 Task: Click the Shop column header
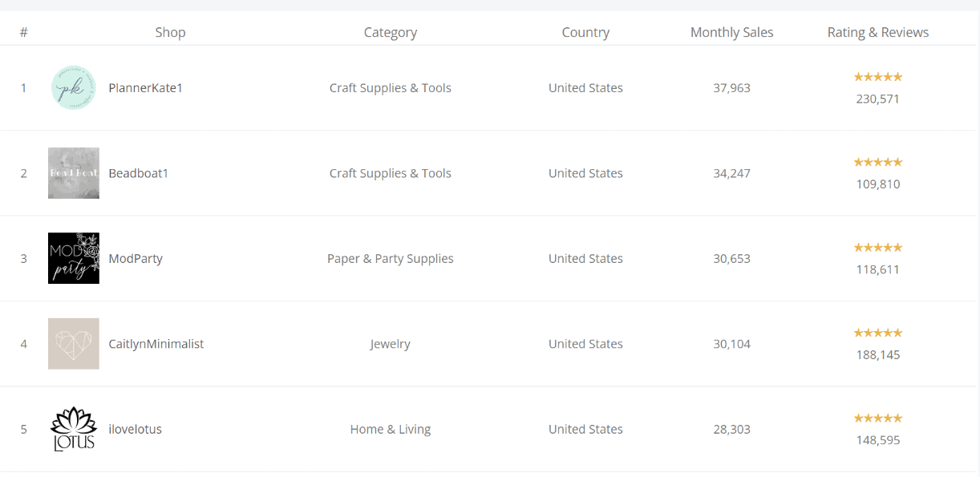170,32
